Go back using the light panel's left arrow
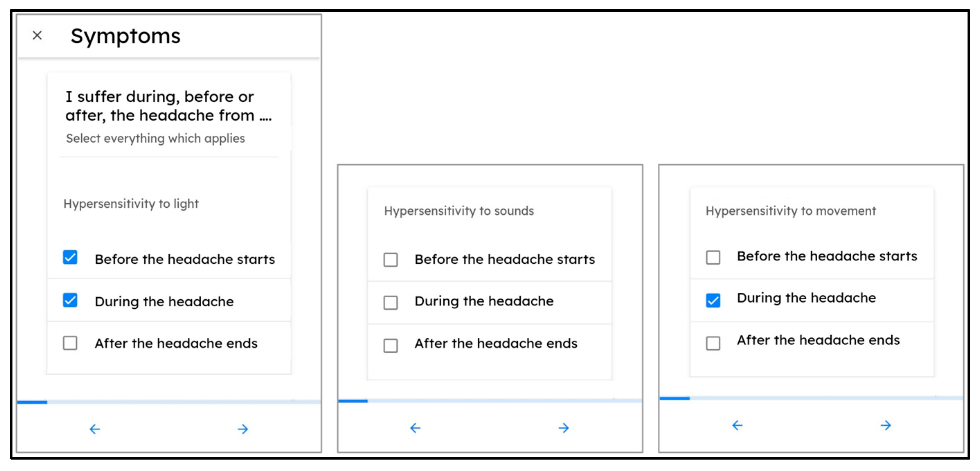 tap(95, 429)
